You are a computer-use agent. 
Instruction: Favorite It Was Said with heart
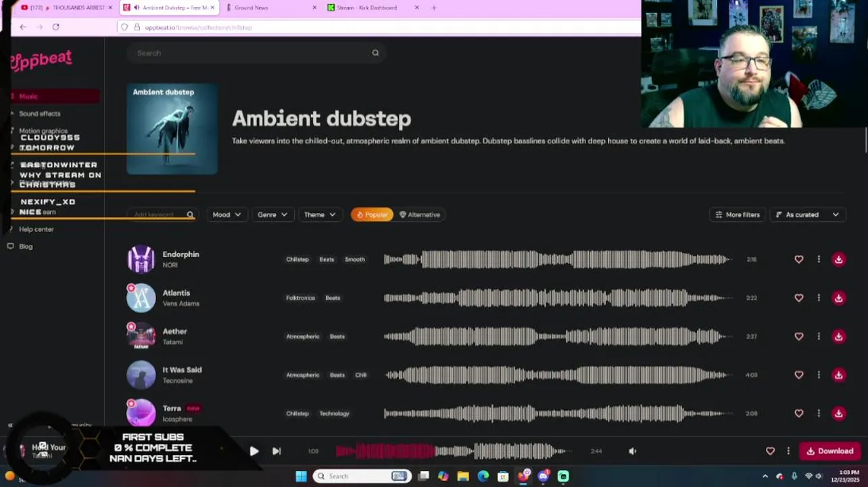point(799,375)
